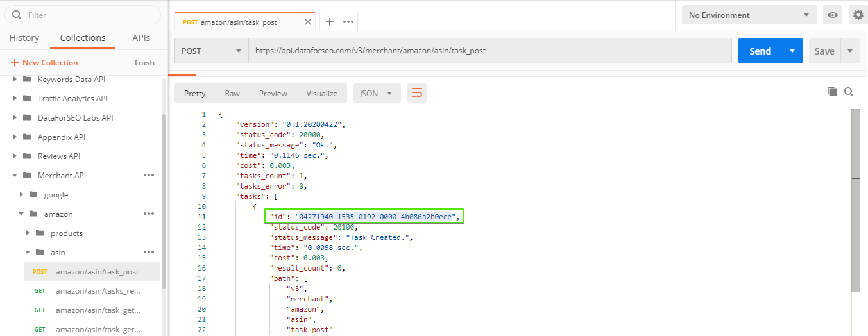Click the Keywords Data API folder icon
Viewport: 868px width, 336px height.
pyautogui.click(x=26, y=80)
